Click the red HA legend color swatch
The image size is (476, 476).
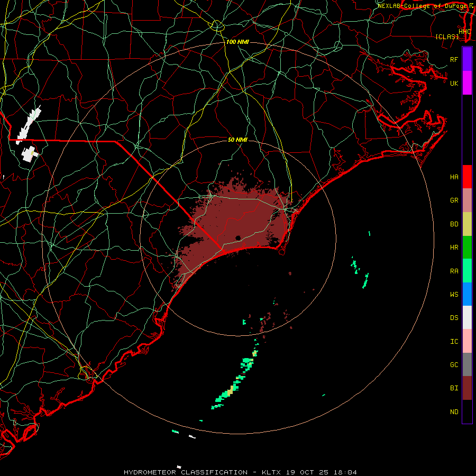(x=467, y=177)
